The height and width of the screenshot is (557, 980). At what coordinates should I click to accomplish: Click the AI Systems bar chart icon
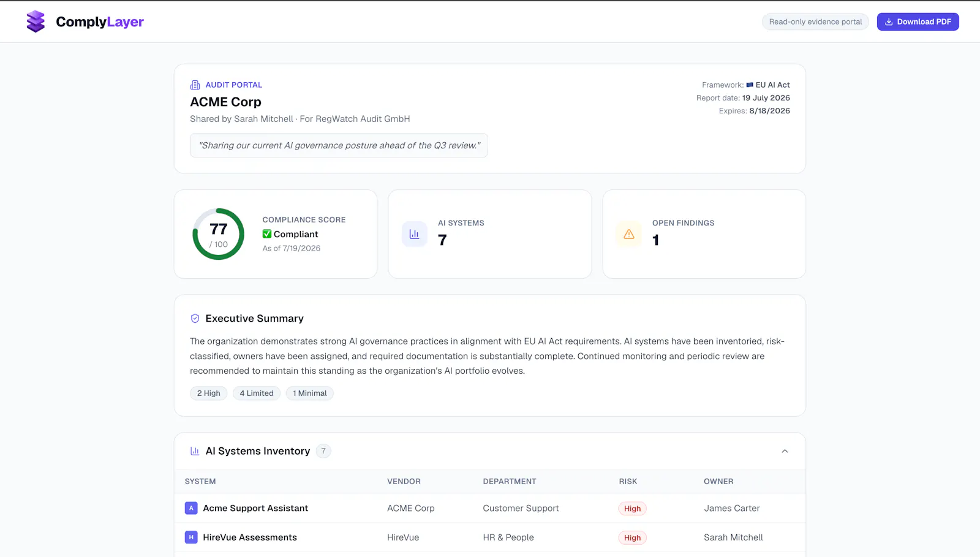[x=414, y=234]
